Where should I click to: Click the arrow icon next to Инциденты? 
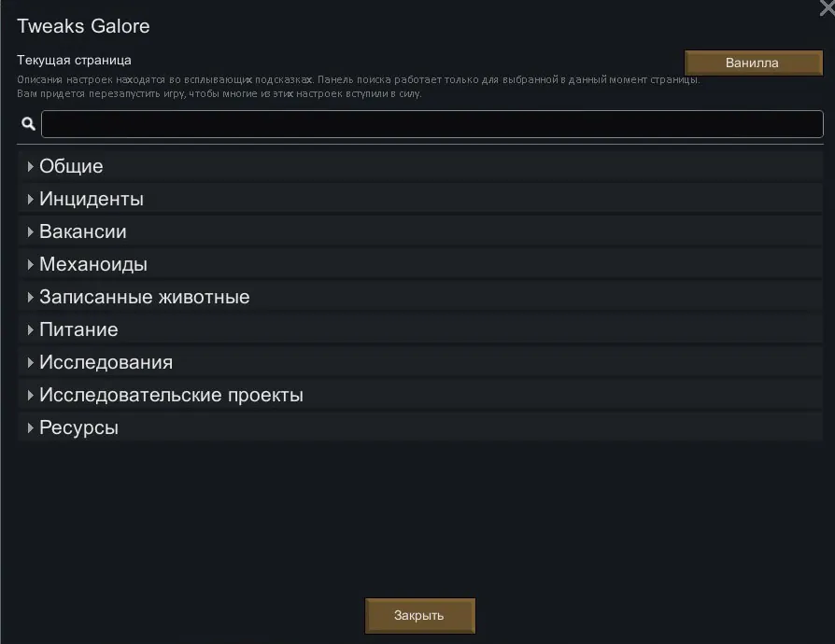31,200
